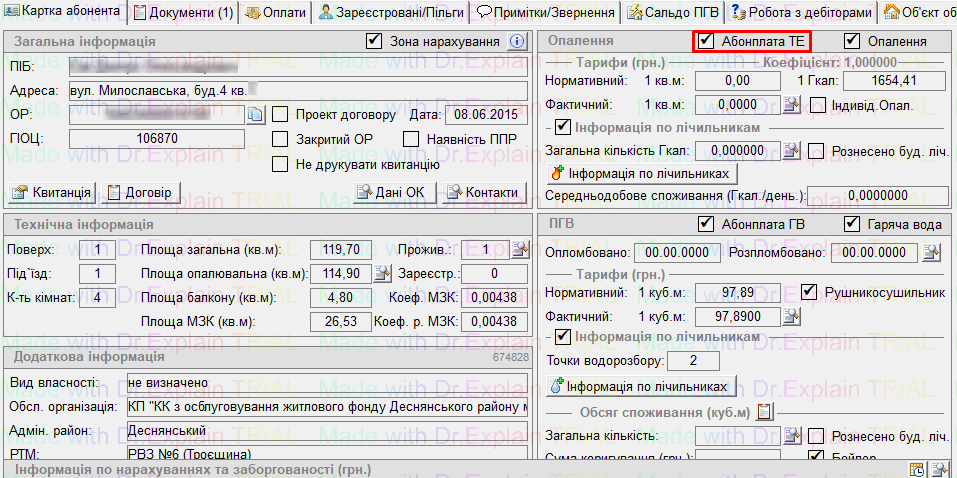Viewport: 957px width, 478px height.
Task: Click edit icon beside heating Фактичний tariff
Action: click(792, 104)
